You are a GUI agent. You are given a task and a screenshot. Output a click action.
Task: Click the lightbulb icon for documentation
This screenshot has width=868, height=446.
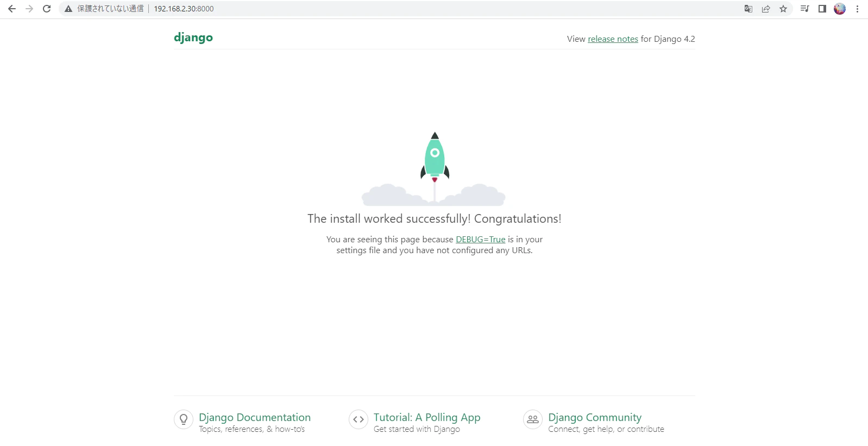tap(184, 419)
